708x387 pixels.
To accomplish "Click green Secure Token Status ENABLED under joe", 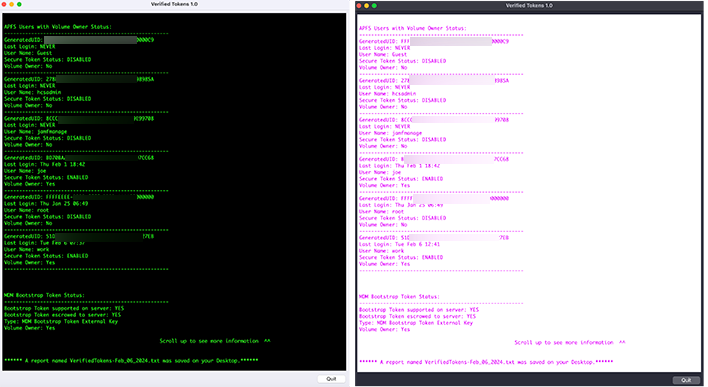I will point(46,177).
